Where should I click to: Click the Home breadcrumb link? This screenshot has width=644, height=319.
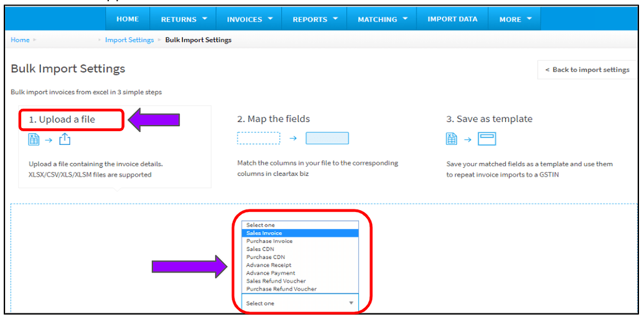coord(20,40)
